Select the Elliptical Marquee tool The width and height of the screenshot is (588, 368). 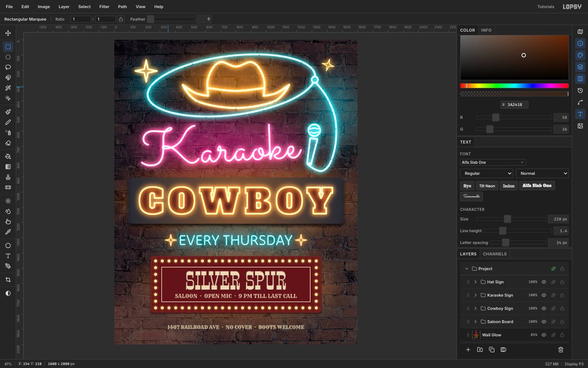(x=8, y=57)
